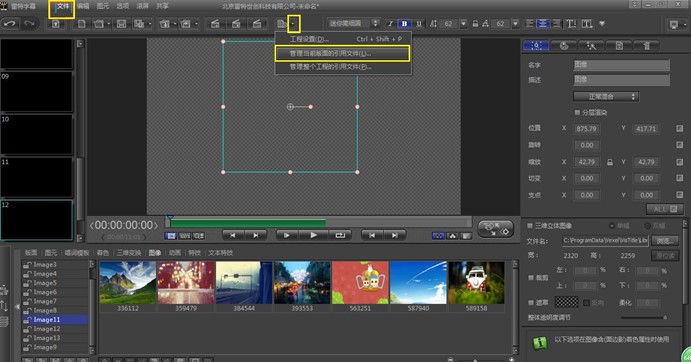Click the ALL button in the properties panel

(665, 209)
